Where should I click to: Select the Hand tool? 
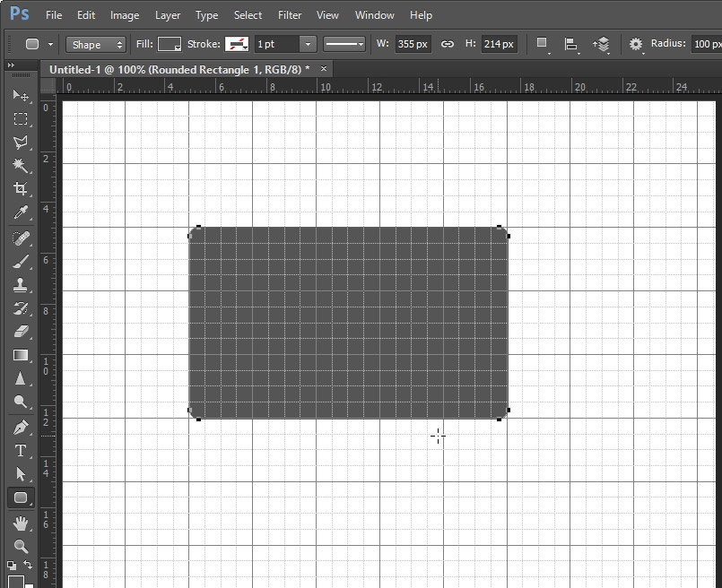pos(21,523)
